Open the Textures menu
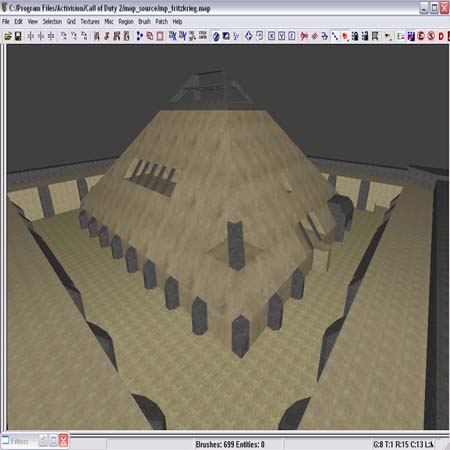 pos(90,22)
